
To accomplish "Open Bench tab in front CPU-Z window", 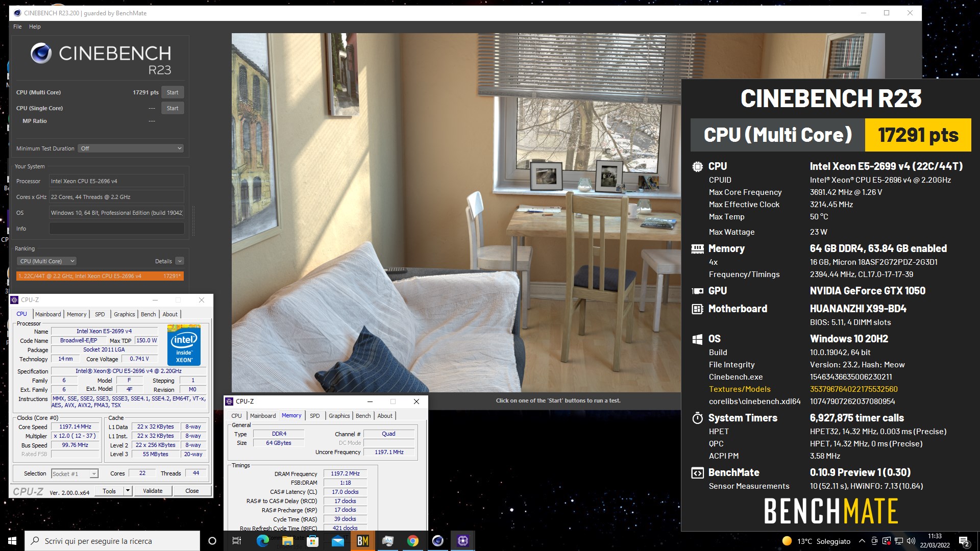I will [x=363, y=416].
